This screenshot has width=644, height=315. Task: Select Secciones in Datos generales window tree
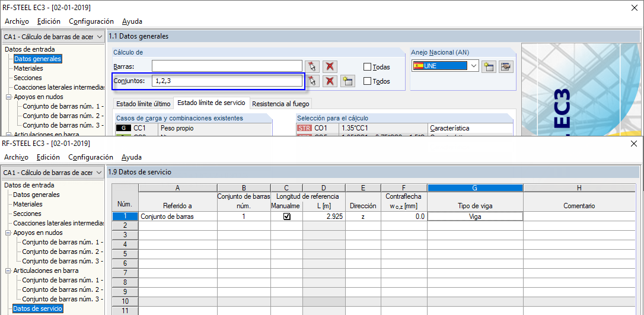pos(28,78)
